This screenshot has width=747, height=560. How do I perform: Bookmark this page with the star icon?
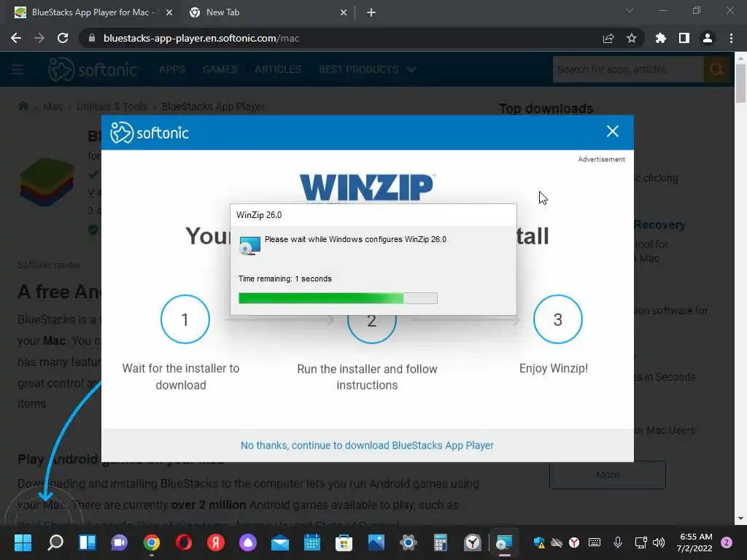[632, 38]
